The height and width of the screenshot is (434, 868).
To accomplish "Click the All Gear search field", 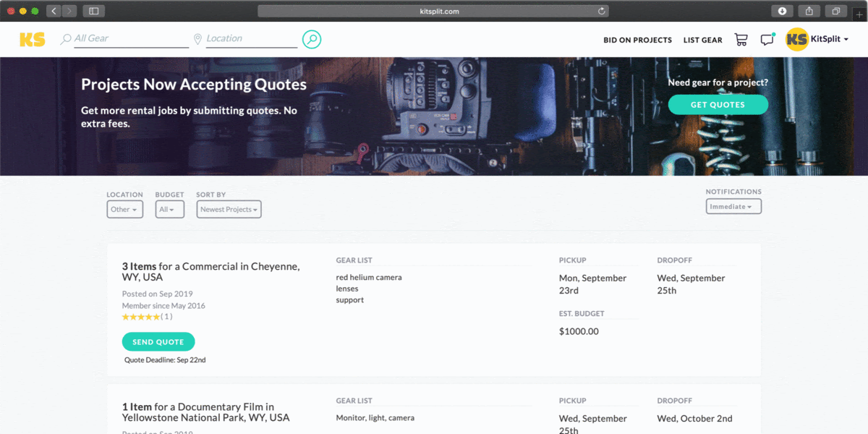I will 130,38.
